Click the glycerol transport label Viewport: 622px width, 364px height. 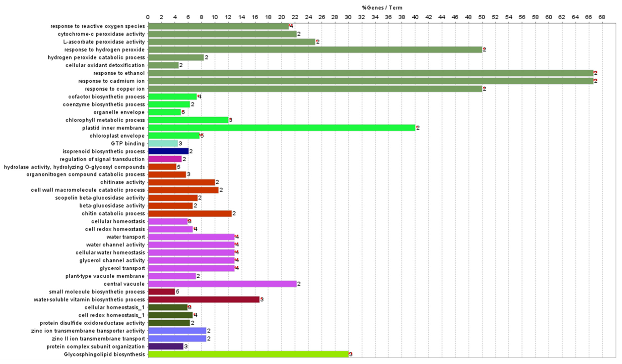coord(122,268)
